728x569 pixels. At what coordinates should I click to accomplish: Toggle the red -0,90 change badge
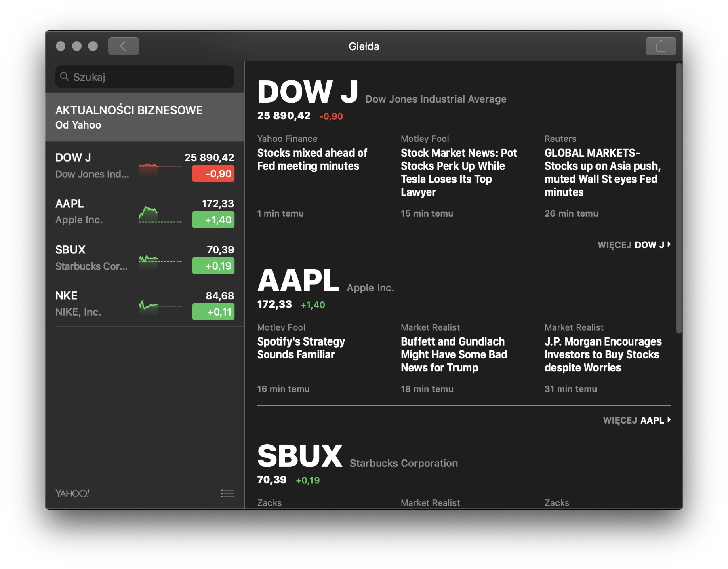213,174
